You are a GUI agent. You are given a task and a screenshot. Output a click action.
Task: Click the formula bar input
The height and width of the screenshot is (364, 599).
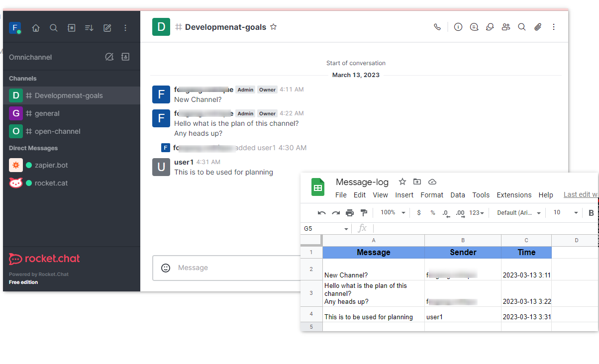tap(485, 228)
